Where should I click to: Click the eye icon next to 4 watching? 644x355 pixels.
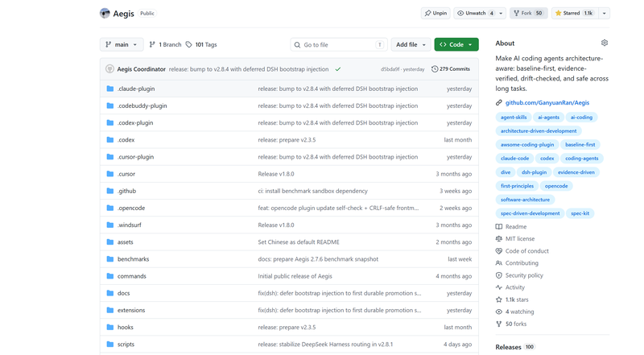point(498,312)
